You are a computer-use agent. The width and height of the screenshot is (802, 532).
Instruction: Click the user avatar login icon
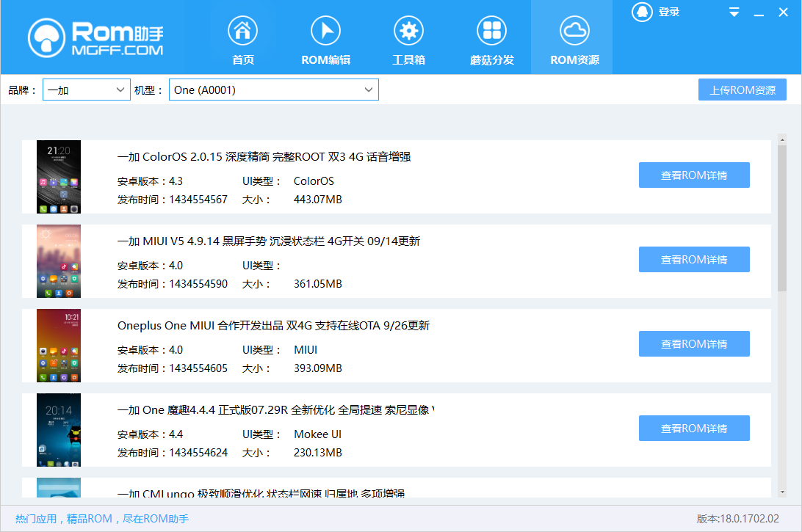[x=643, y=12]
